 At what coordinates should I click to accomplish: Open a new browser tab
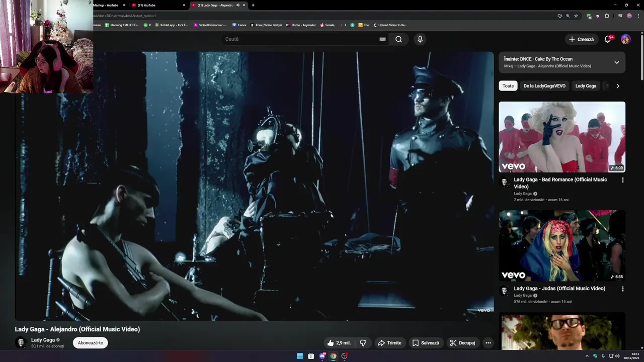click(253, 5)
